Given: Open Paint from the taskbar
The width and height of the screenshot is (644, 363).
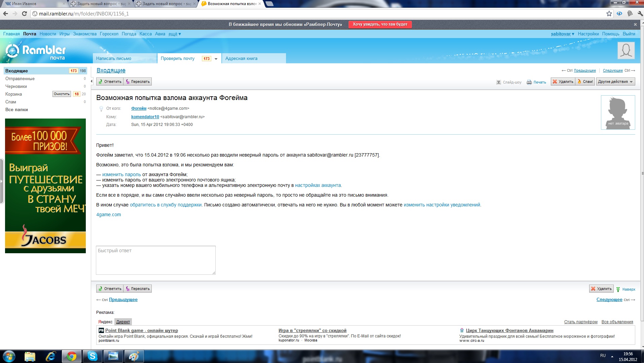Looking at the screenshot, I should 134,356.
